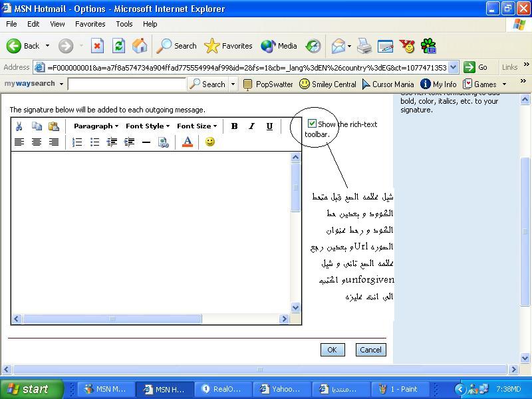Open the Search pane in IE toolbar
The width and height of the screenshot is (532, 399).
tap(176, 46)
